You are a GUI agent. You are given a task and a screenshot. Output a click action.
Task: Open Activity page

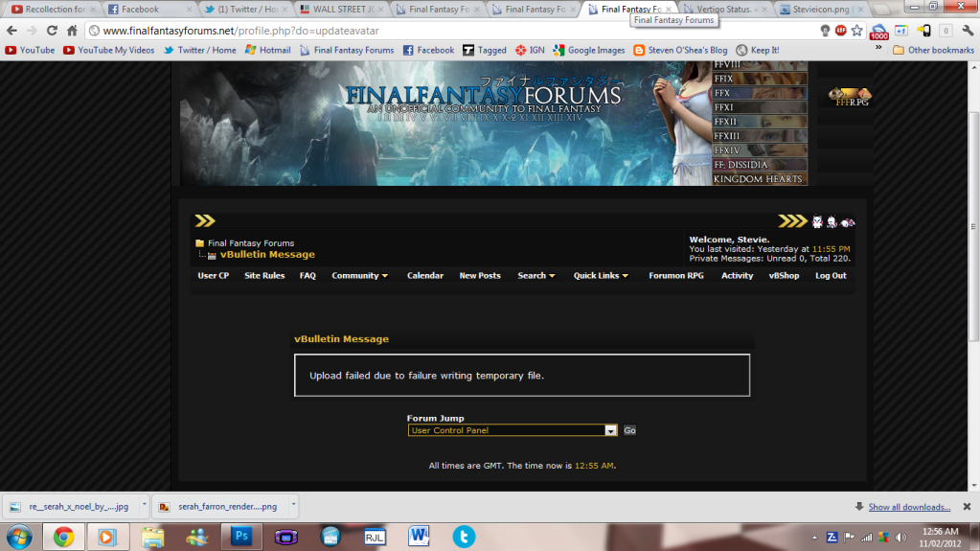[737, 275]
